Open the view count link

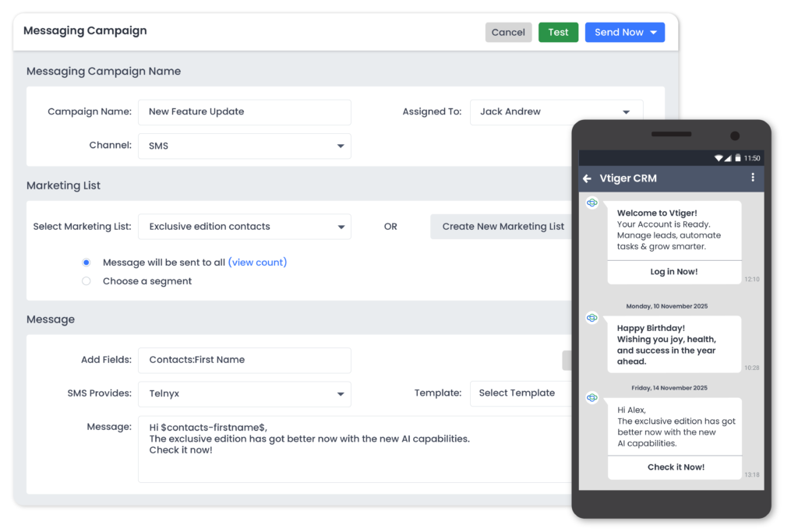point(257,262)
